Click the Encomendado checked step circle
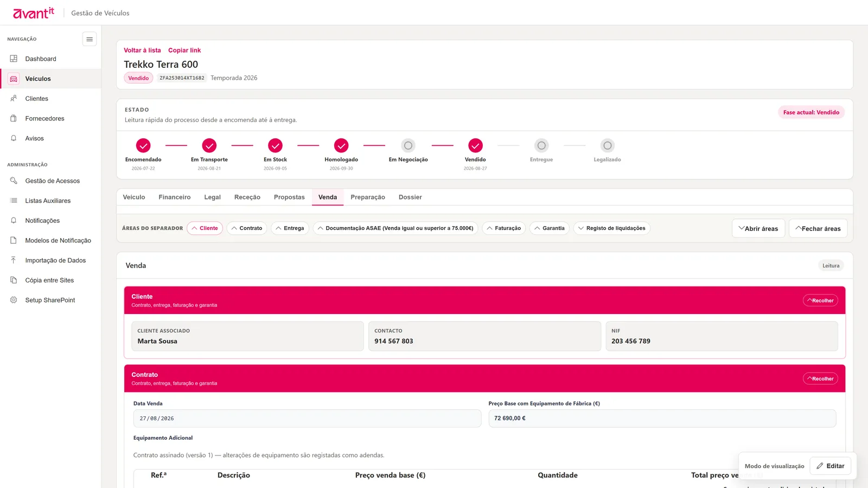Image resolution: width=868 pixels, height=488 pixels. click(x=143, y=145)
